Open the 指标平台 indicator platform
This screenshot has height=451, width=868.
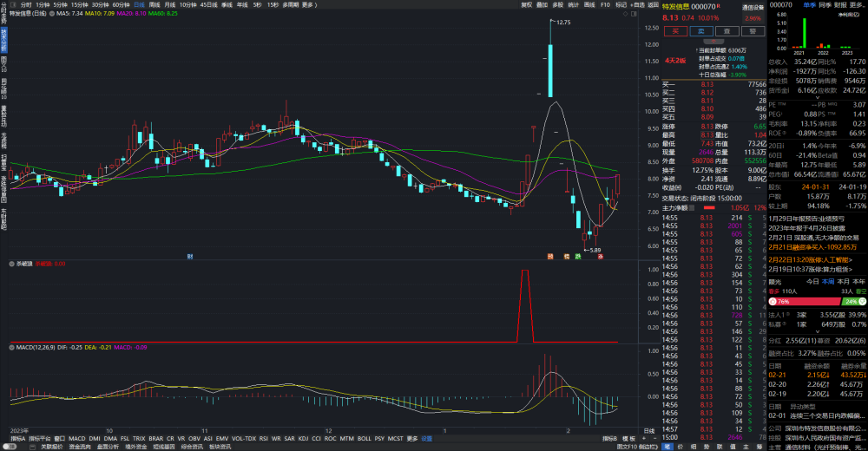(x=40, y=438)
